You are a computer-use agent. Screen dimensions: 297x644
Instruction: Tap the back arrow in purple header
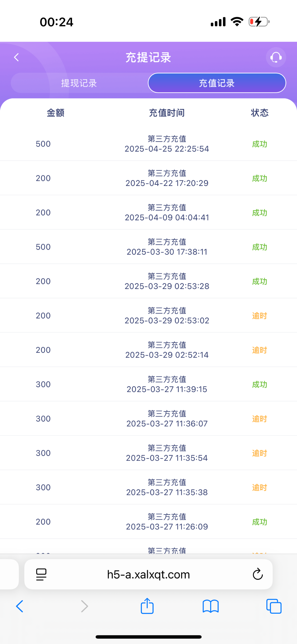coord(16,57)
